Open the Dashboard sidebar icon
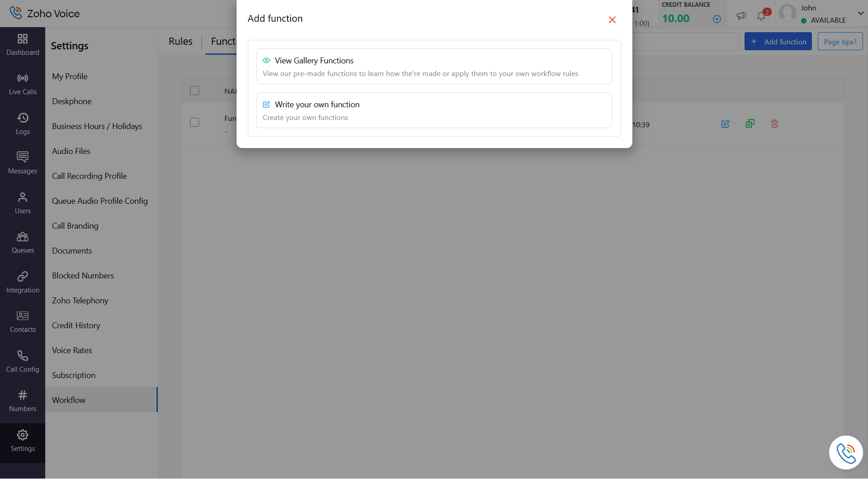Image resolution: width=868 pixels, height=479 pixels. [23, 44]
